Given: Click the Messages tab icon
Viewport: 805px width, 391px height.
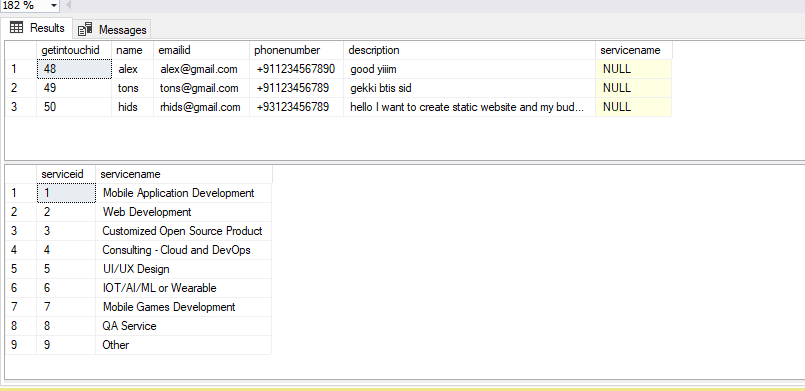Looking at the screenshot, I should [85, 29].
